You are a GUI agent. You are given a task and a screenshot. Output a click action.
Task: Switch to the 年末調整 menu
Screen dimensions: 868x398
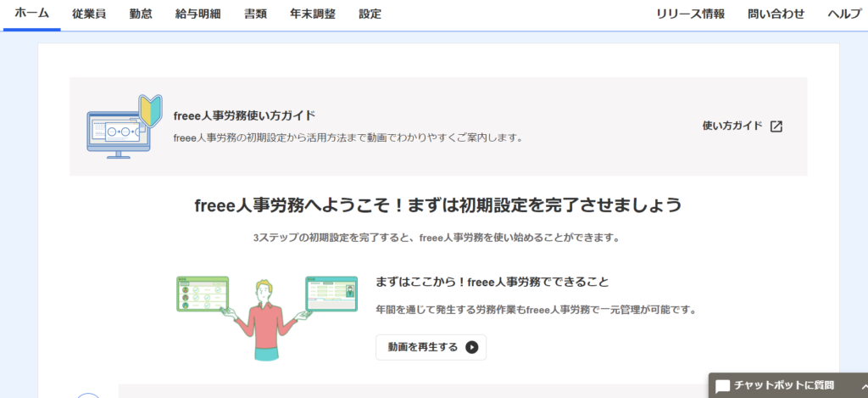[x=313, y=14]
